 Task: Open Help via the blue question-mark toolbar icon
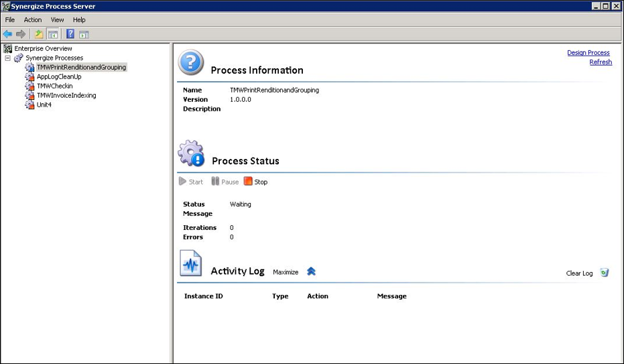point(70,34)
